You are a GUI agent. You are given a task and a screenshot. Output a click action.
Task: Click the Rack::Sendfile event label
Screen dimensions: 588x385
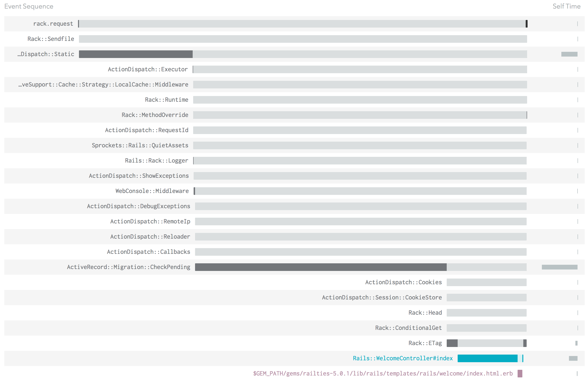50,39
